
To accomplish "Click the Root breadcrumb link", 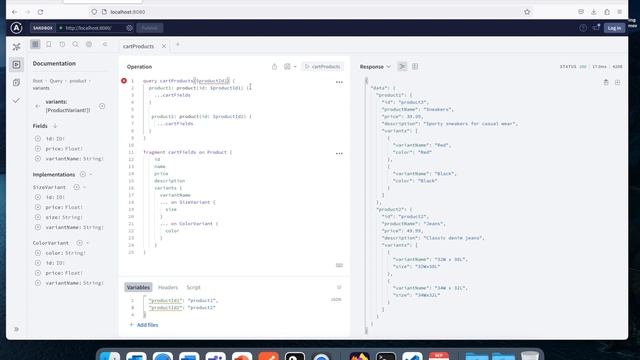I will (x=38, y=81).
